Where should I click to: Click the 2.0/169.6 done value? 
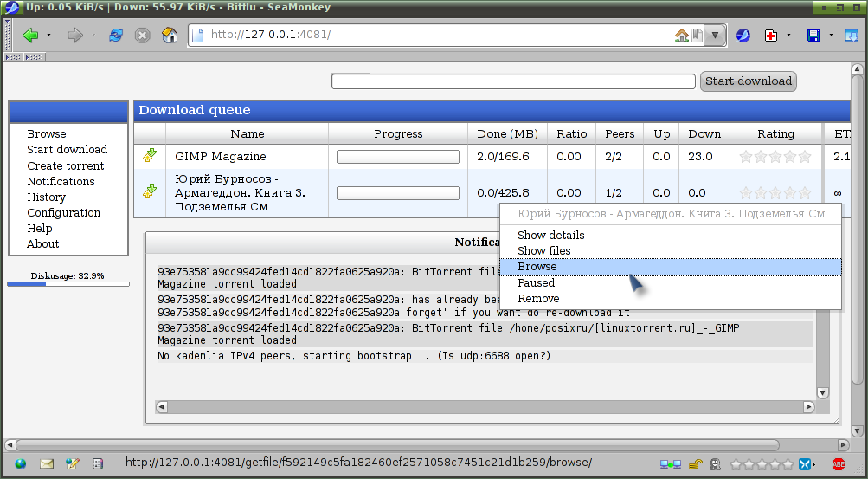point(503,157)
